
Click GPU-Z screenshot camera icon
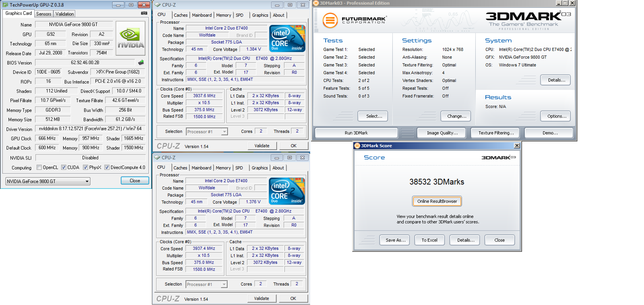[x=144, y=13]
